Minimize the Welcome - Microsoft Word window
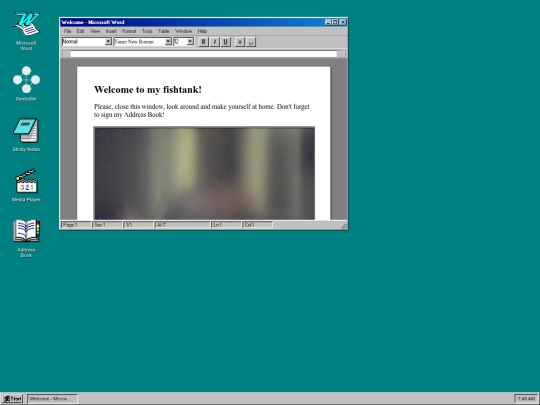The height and width of the screenshot is (405, 540). click(x=328, y=22)
